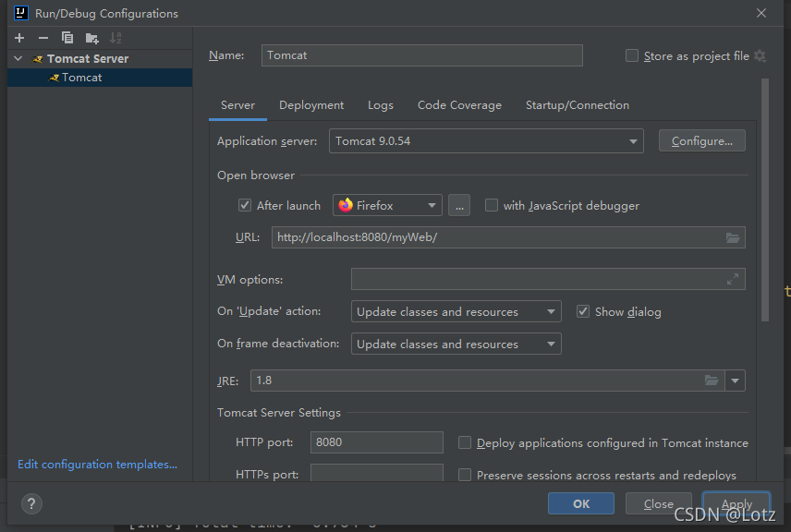Click the OK button
This screenshot has height=532, width=791.
coord(581,503)
